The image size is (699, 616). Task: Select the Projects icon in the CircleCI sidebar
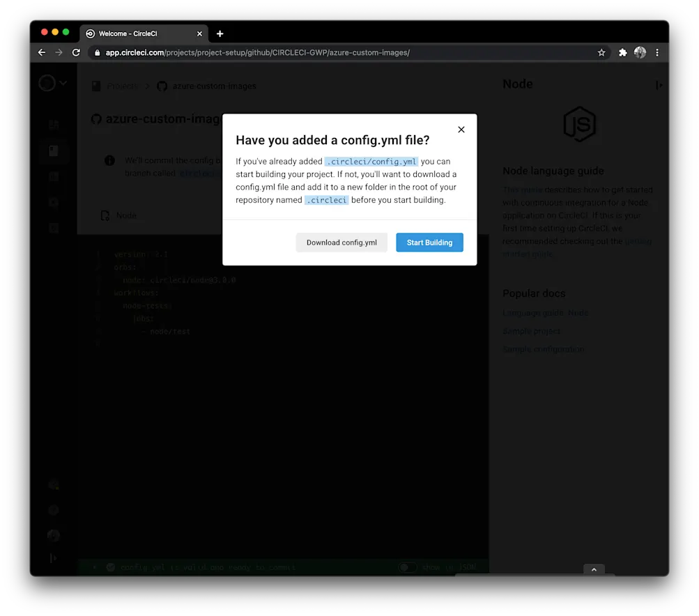pos(54,151)
